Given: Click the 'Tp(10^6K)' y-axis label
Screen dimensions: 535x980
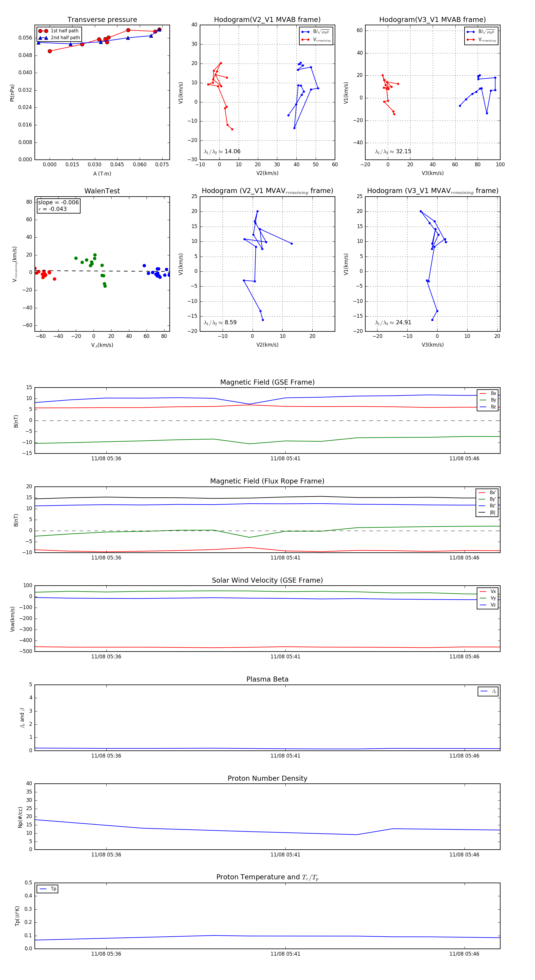Looking at the screenshot, I should coord(17,915).
